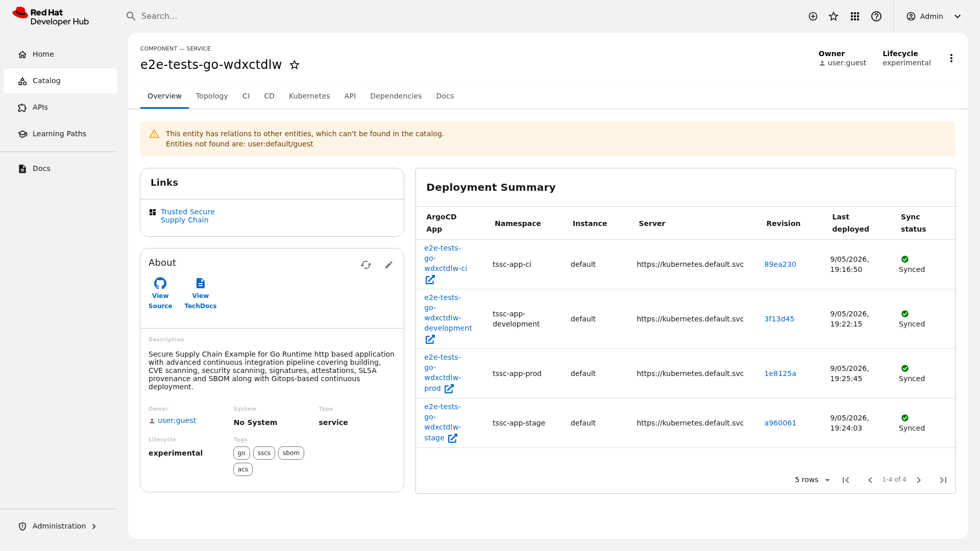Go to the next page of deployments
Viewport: 980px width, 551px height.
coord(919,480)
